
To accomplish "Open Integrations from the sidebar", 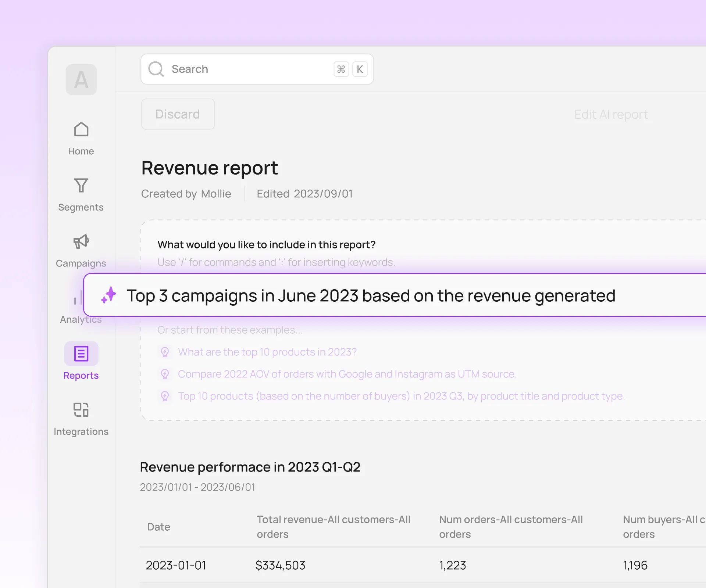I will (81, 410).
